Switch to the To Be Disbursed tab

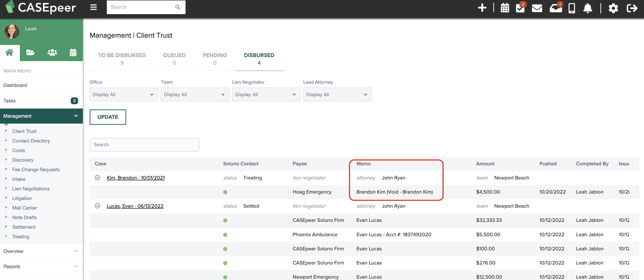point(122,59)
